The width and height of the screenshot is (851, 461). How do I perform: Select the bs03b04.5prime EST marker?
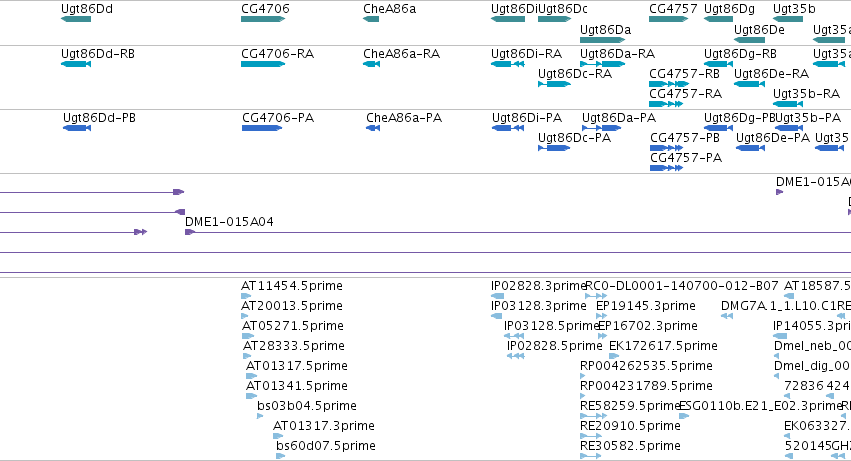pyautogui.click(x=260, y=416)
